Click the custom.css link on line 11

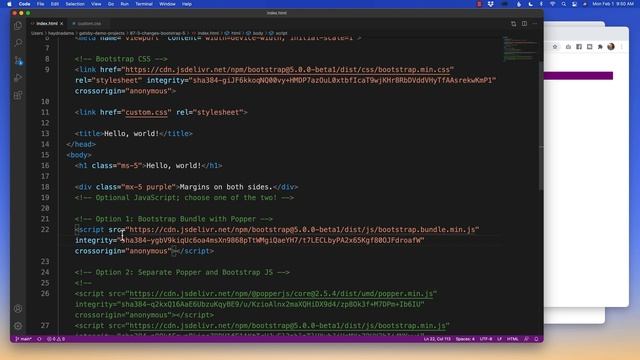tap(146, 112)
